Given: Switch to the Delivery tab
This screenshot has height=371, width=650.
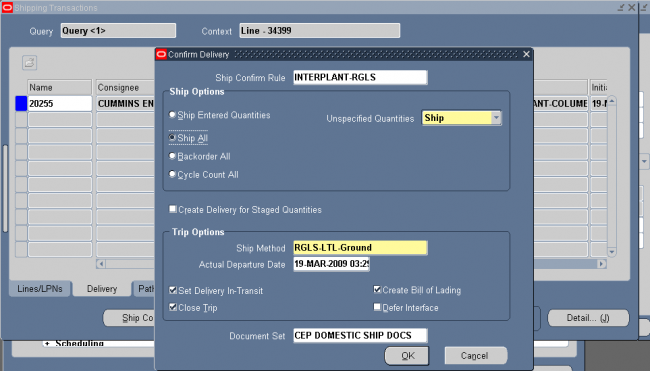Looking at the screenshot, I should (x=102, y=289).
